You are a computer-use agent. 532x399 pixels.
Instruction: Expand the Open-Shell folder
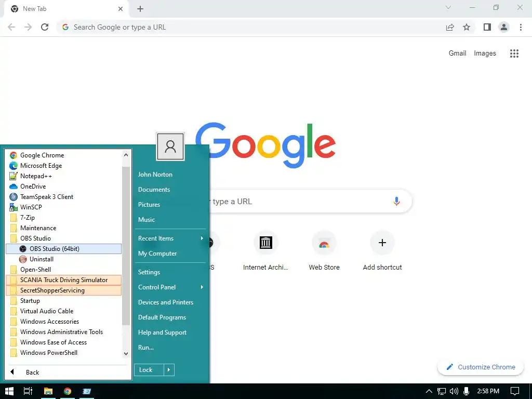point(63,270)
